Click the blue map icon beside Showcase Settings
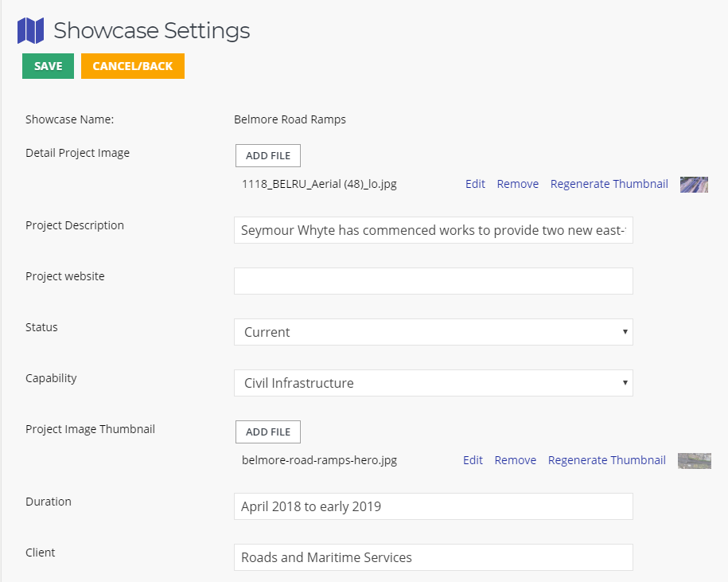 click(31, 31)
